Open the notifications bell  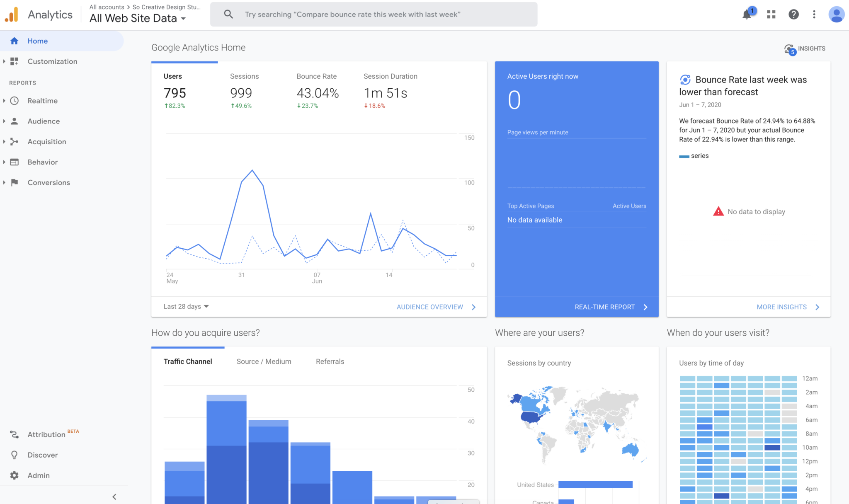(747, 15)
